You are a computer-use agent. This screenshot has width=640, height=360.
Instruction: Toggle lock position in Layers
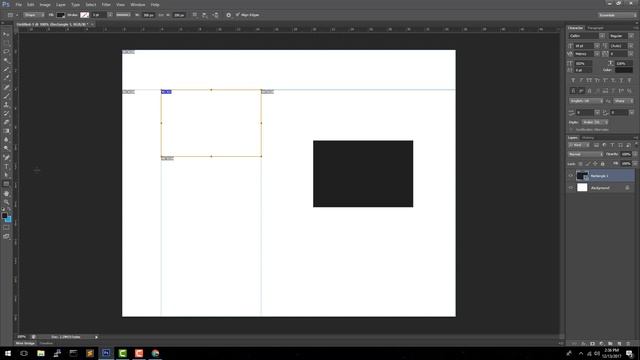tap(595, 164)
